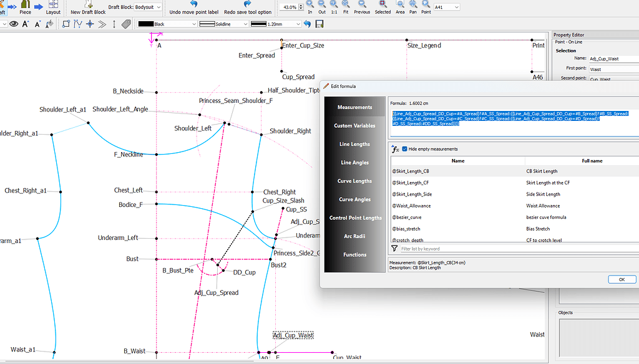Screen dimensions: 639x364
Task: Click the Zoom 1:1 icon
Action: (x=333, y=7)
